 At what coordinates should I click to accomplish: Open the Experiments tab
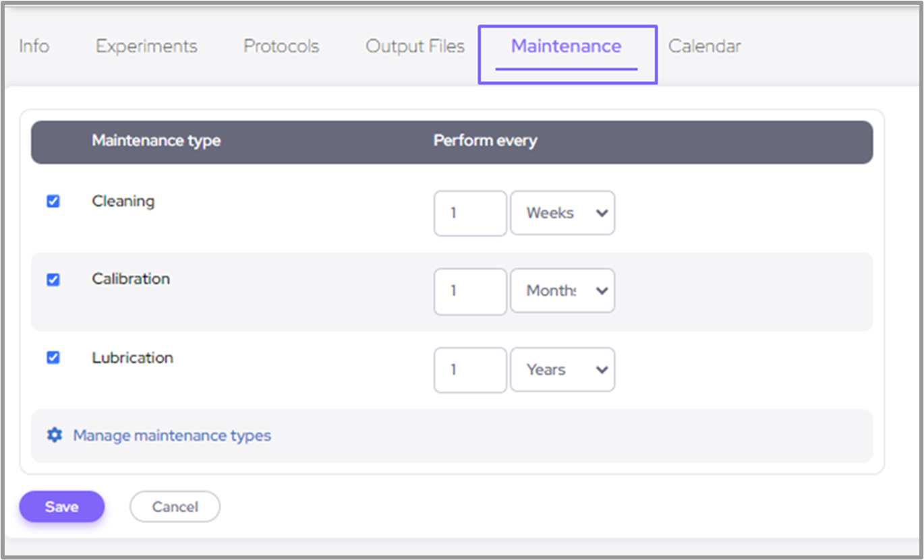tap(146, 46)
